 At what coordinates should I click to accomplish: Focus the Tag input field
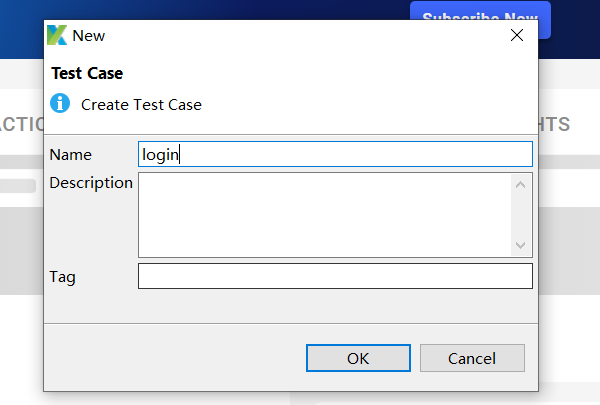click(335, 276)
